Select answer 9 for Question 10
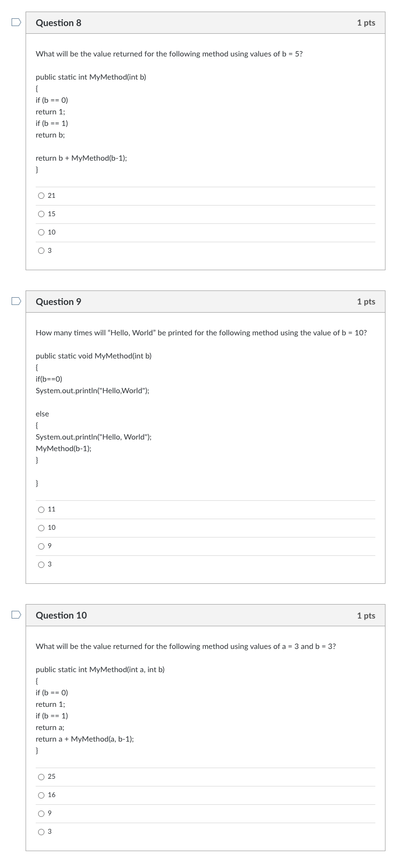 pos(41,813)
